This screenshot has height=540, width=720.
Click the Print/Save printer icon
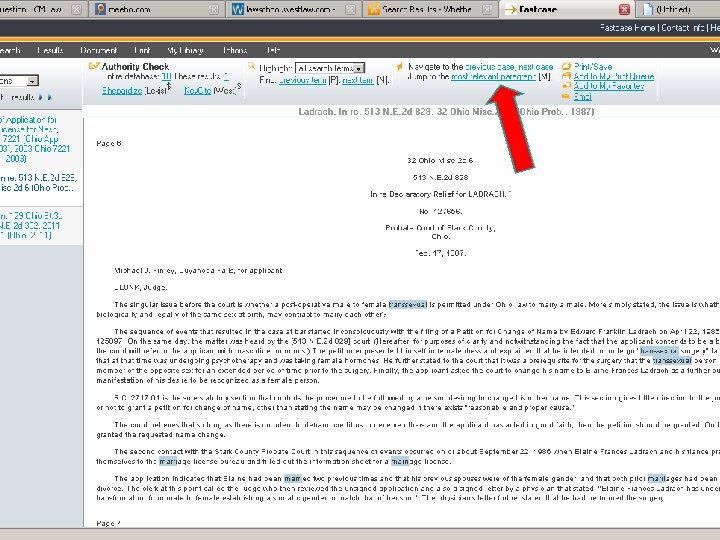567,67
